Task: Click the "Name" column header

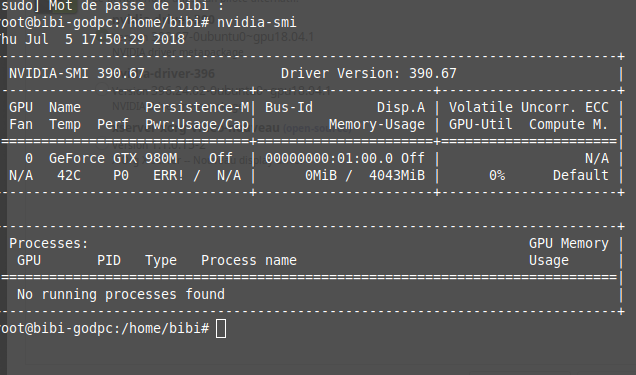Action: [65, 107]
